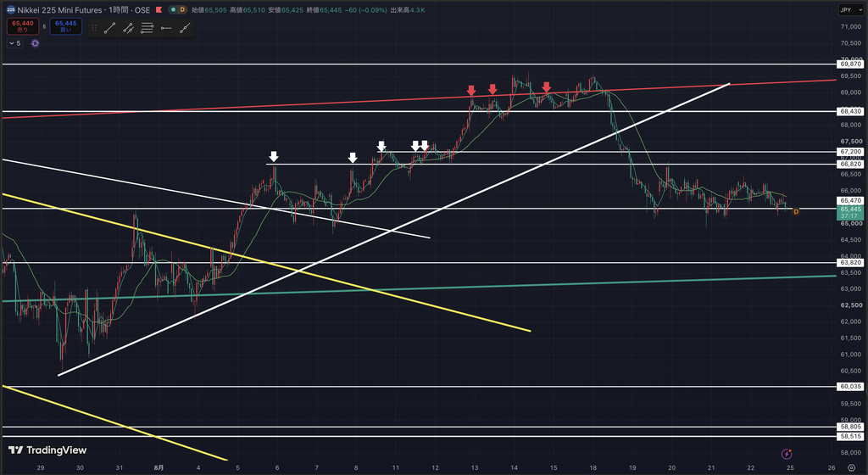868x475 pixels.
Task: Click the 18 date label on the time axis
Action: click(593, 468)
